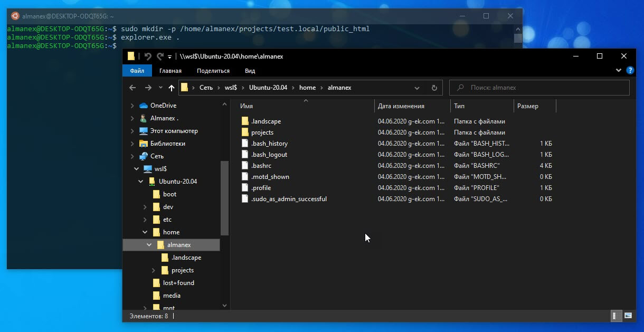Open the recent locations dropdown arrow
644x332 pixels.
click(x=160, y=88)
